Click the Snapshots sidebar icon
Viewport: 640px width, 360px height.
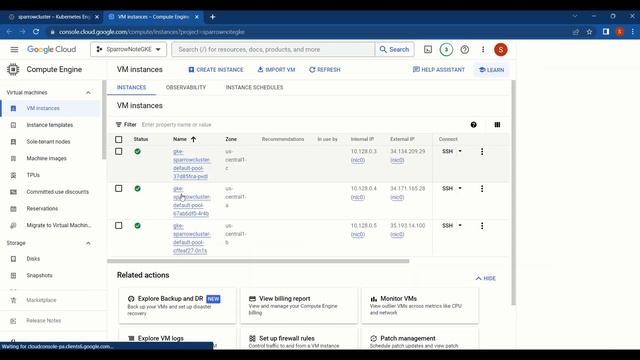[x=13, y=276]
